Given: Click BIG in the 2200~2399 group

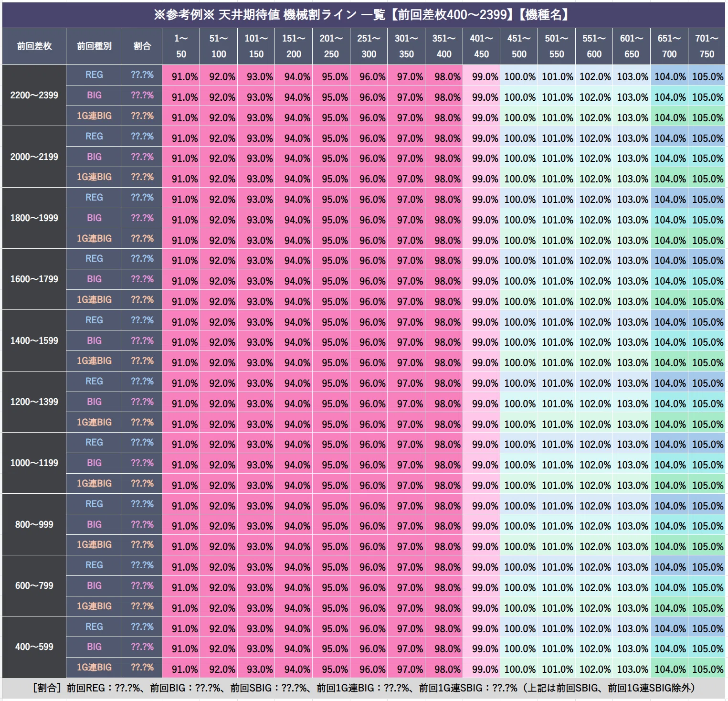Looking at the screenshot, I should [94, 96].
